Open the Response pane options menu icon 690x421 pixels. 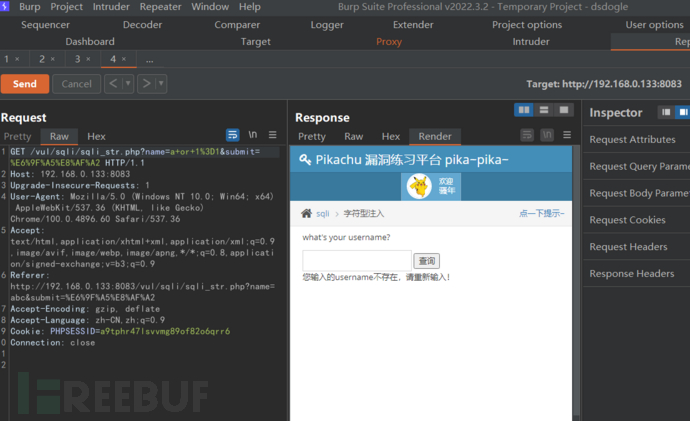tap(567, 135)
